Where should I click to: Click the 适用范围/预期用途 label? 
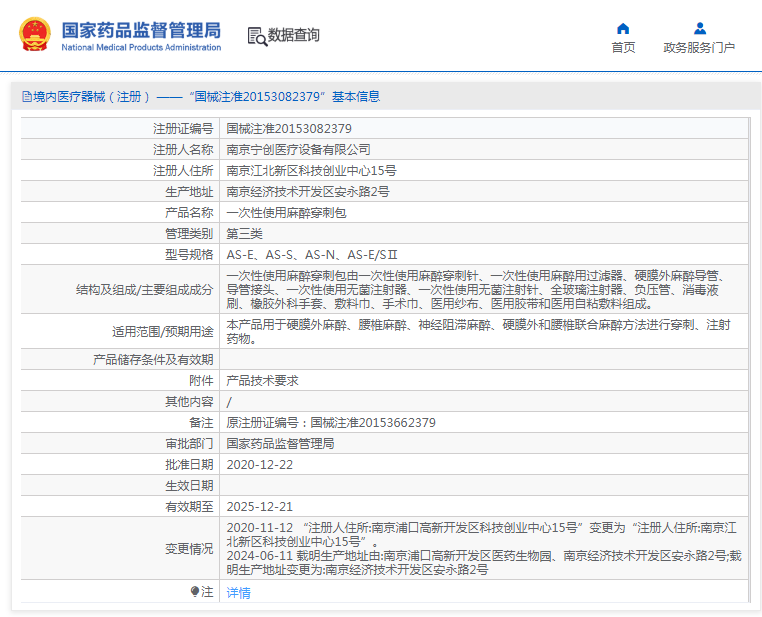(x=163, y=331)
